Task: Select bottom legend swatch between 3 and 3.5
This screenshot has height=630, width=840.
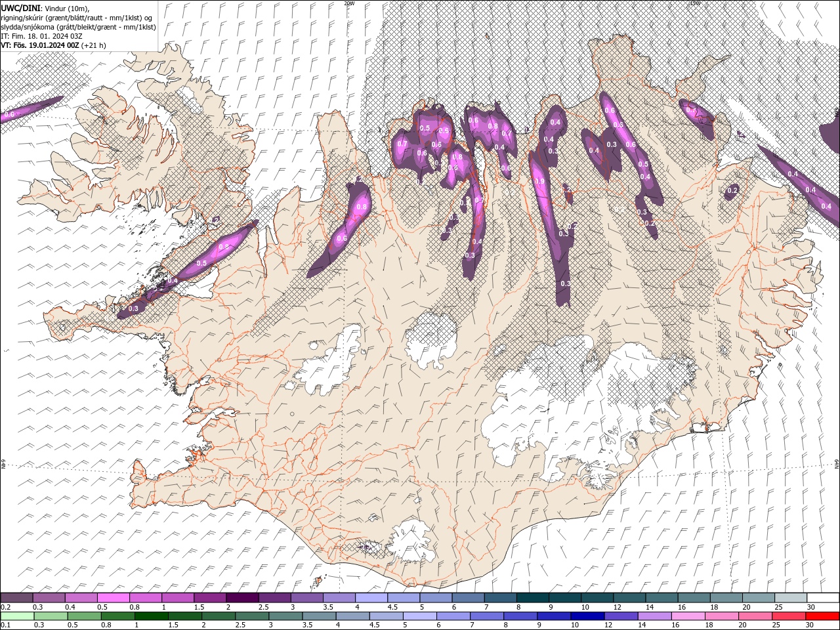Action: tap(285, 616)
